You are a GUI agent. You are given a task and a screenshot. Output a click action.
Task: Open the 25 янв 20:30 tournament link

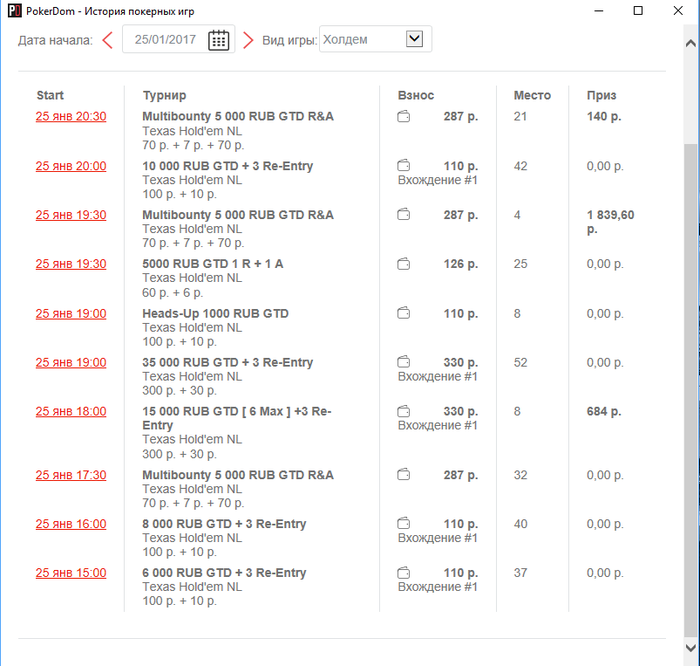[x=71, y=117]
